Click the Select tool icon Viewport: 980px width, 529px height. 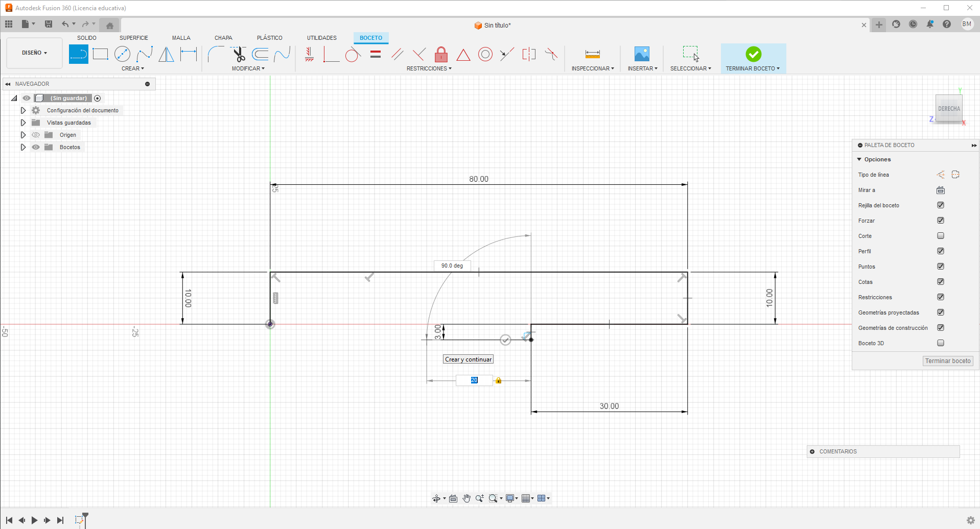691,54
